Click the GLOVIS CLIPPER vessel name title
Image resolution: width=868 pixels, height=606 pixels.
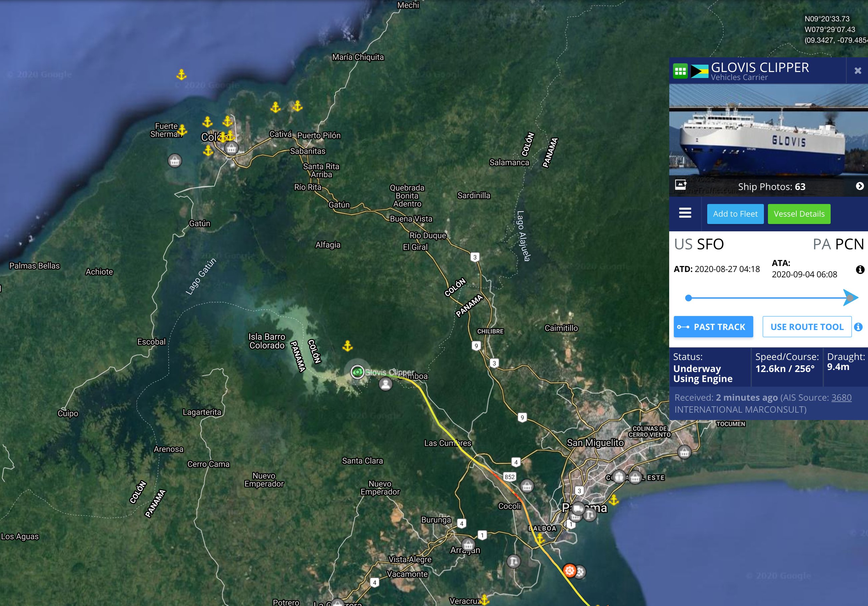[x=760, y=67]
